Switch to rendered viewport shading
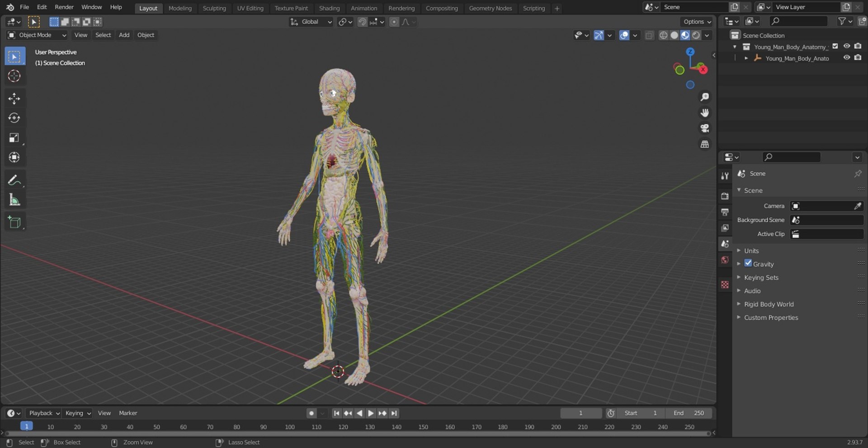 (x=696, y=35)
